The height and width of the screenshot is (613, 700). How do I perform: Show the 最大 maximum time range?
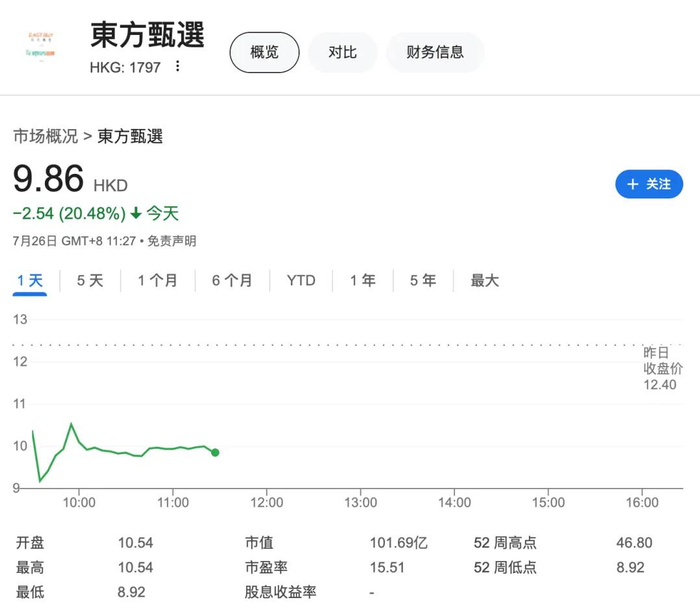(x=484, y=281)
